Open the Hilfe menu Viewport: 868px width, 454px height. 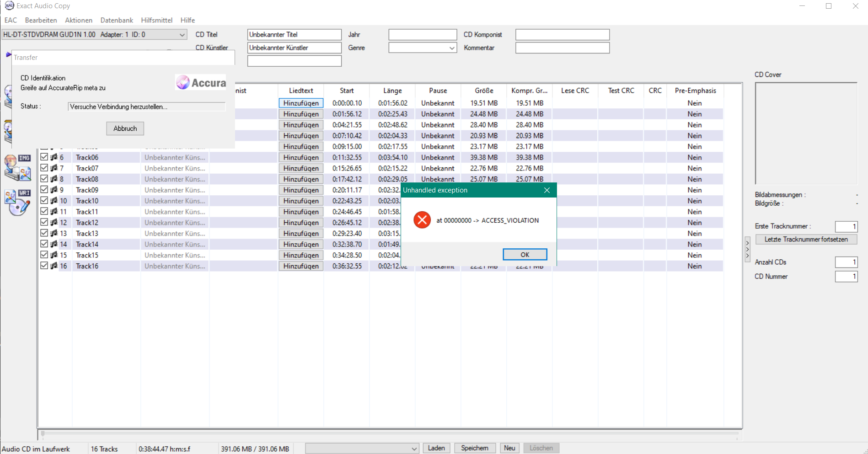[188, 20]
